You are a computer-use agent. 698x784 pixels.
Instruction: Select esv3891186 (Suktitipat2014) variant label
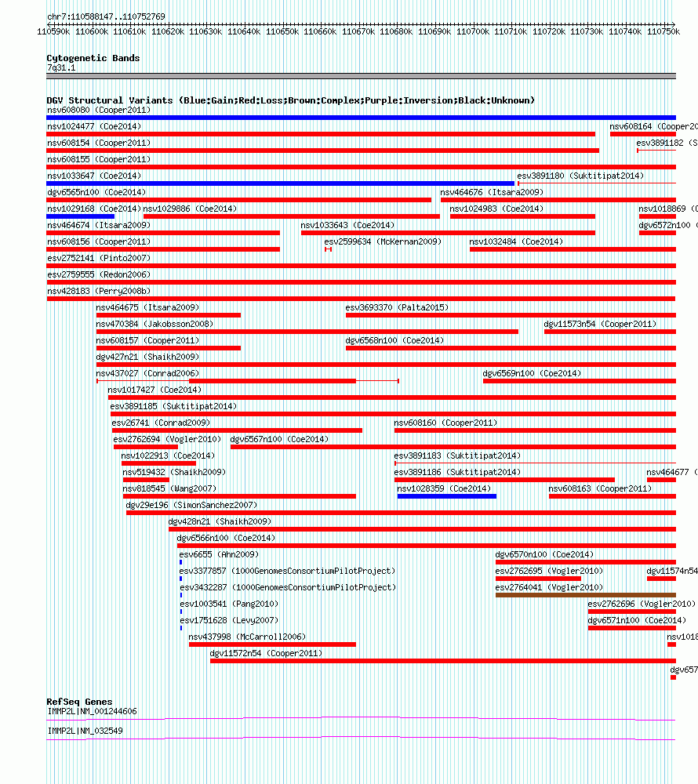pyautogui.click(x=457, y=473)
